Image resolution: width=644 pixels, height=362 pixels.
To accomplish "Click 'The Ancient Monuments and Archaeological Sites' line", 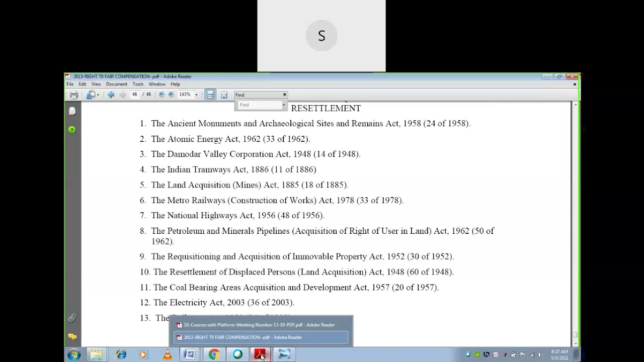I will (x=310, y=124).
